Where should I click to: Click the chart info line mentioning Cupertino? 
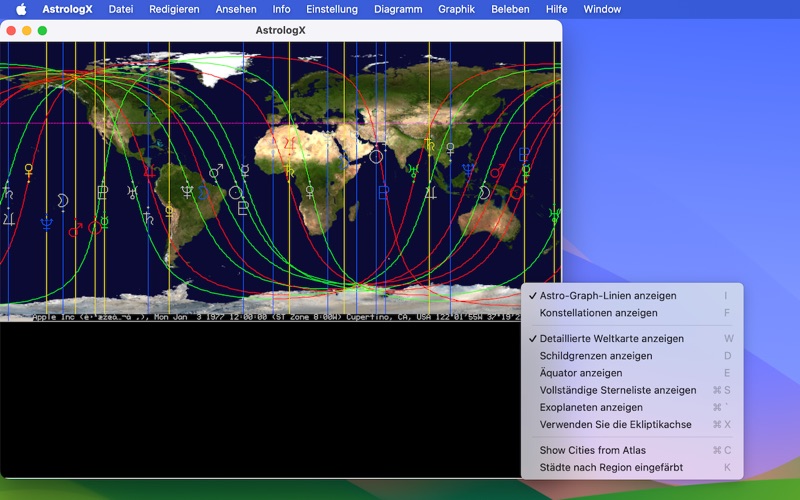tap(276, 317)
